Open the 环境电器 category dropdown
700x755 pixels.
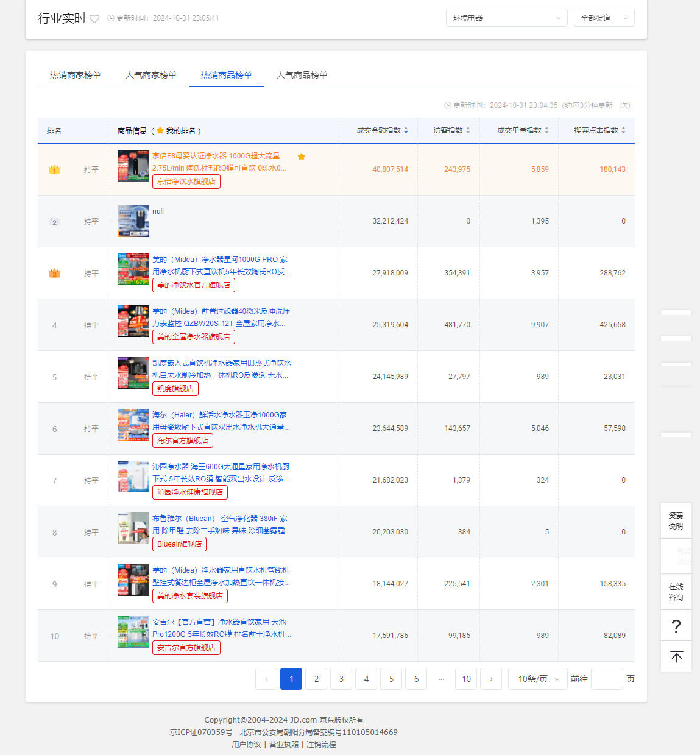click(506, 18)
